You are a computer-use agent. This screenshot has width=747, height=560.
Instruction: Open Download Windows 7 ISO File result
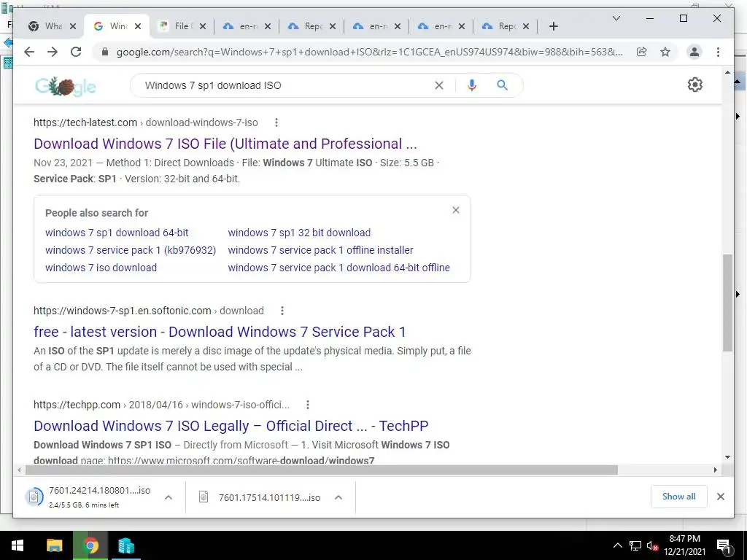225,144
